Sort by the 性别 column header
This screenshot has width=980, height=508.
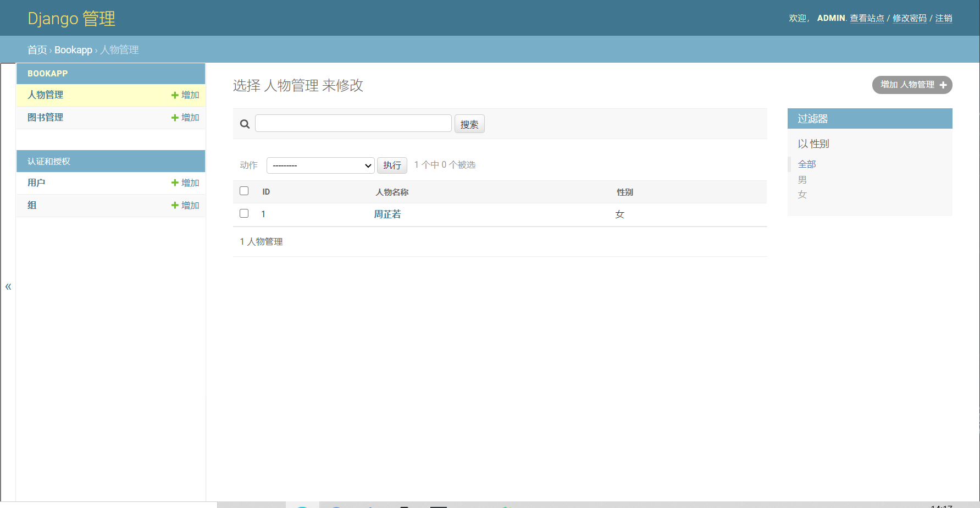click(625, 192)
